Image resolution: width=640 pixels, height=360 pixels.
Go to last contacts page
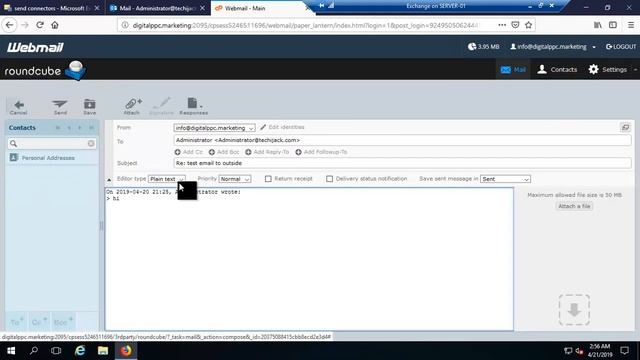click(x=91, y=128)
